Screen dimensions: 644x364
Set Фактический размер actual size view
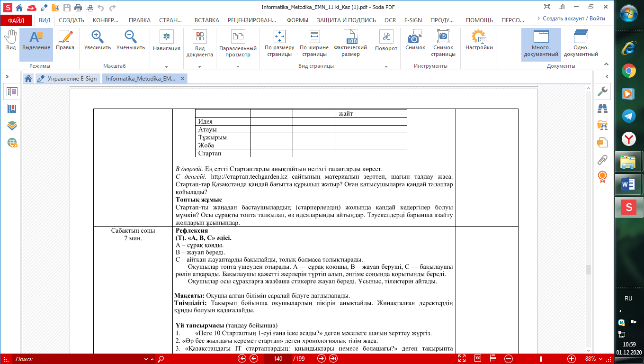coord(350,44)
